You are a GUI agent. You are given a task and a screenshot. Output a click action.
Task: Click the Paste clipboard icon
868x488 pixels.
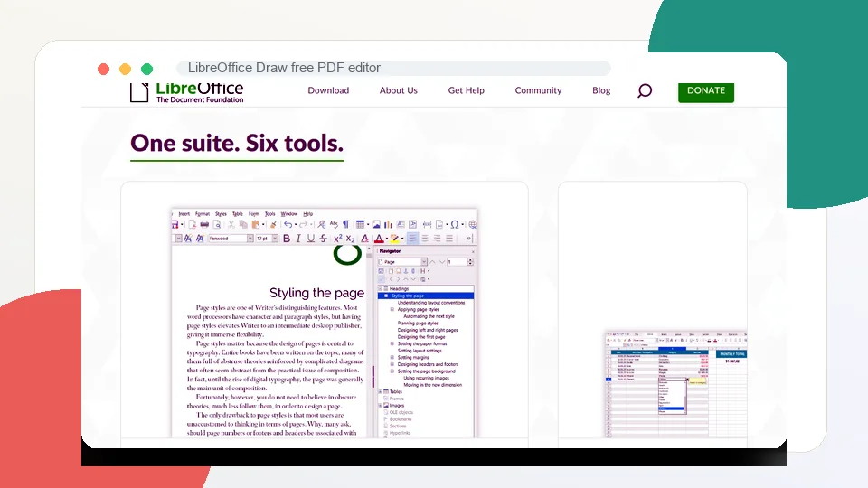pos(256,224)
